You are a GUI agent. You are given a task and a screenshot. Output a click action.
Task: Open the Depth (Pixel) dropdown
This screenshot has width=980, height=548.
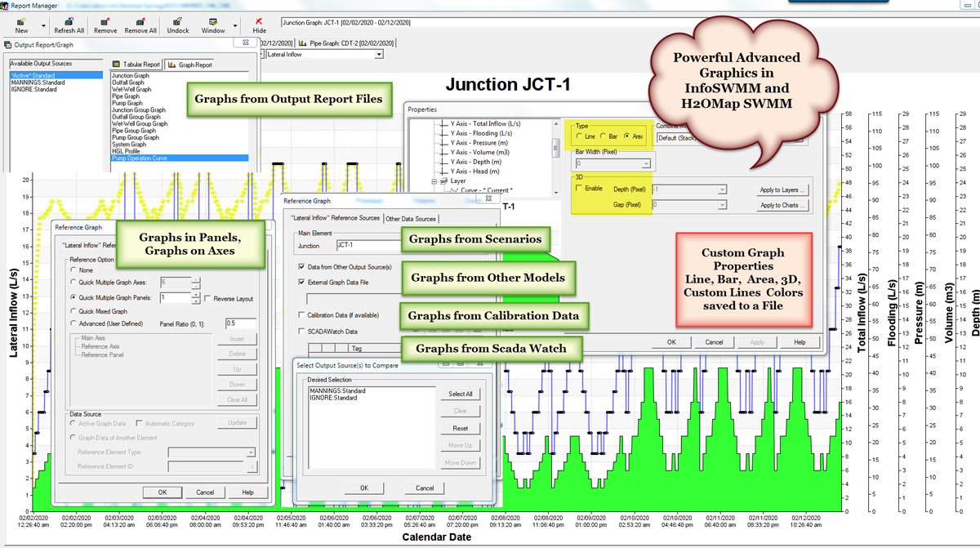[721, 189]
